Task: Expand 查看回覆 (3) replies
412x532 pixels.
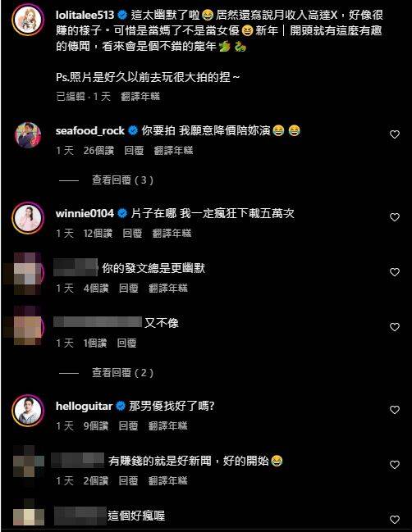Action: 122,180
